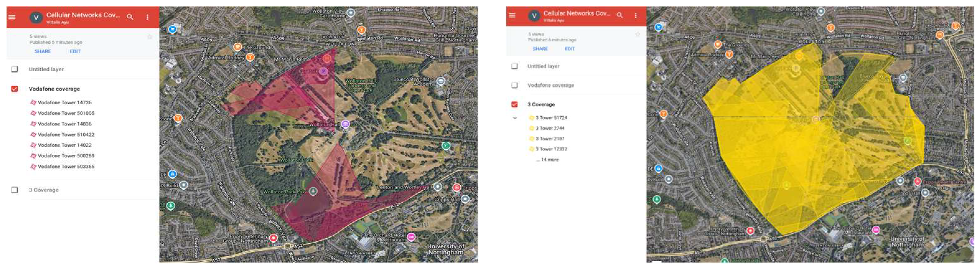Click the Admiral Rodney pub marker, right map
The width and height of the screenshot is (980, 270).
[729, 54]
